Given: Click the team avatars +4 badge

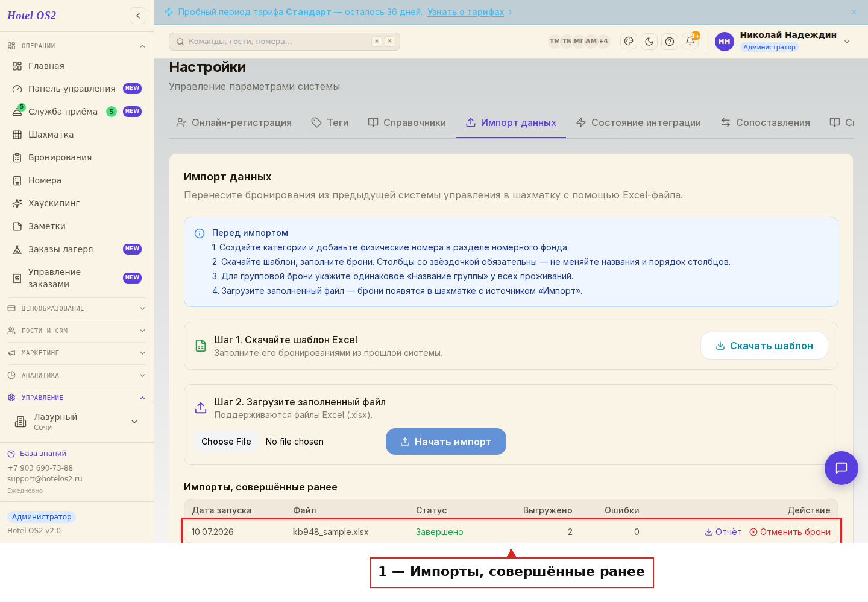Looking at the screenshot, I should pyautogui.click(x=603, y=41).
